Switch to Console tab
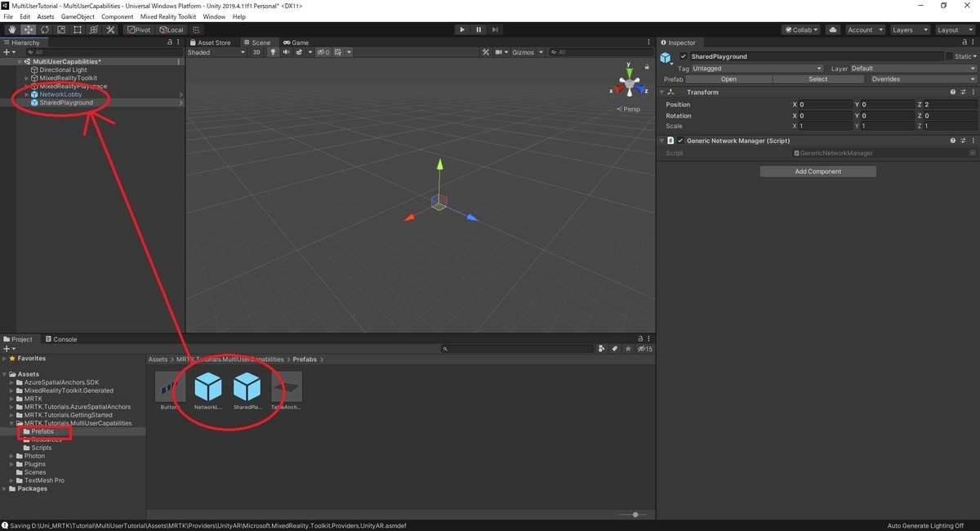The image size is (980, 531). click(x=61, y=339)
